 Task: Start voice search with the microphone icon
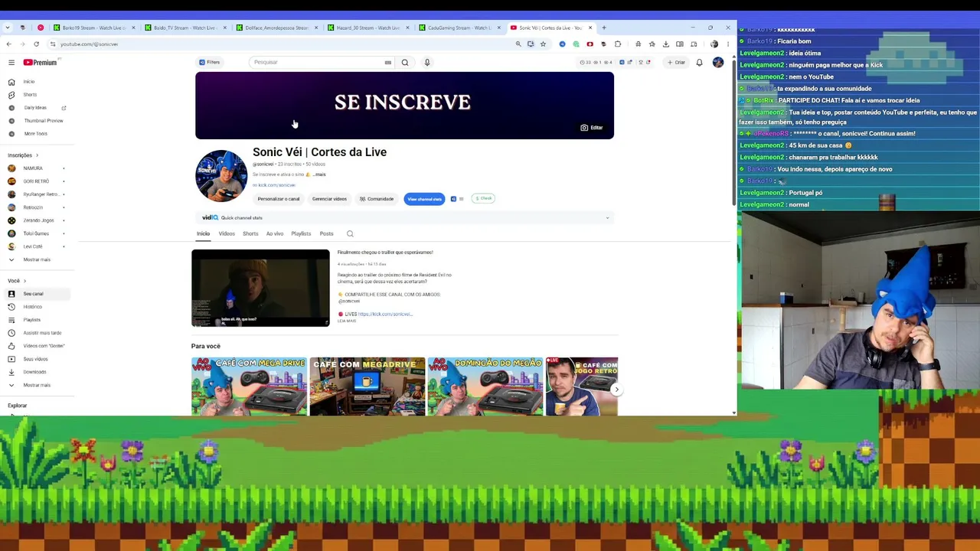[x=427, y=62]
